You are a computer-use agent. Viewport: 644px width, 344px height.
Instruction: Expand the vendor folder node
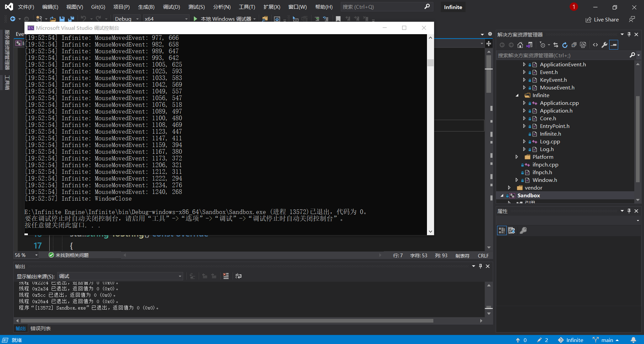pyautogui.click(x=509, y=188)
